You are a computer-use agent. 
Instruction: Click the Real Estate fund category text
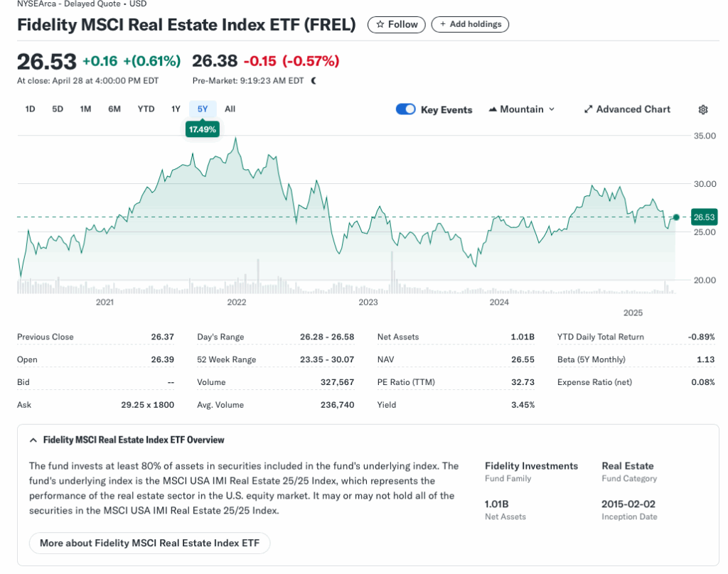(628, 466)
